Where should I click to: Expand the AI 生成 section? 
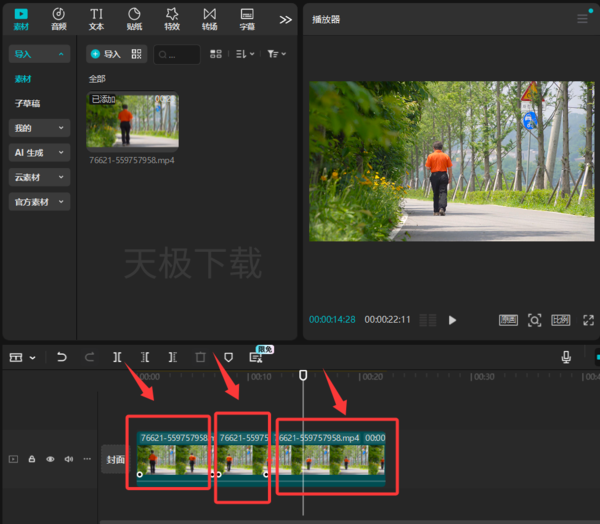tap(39, 153)
